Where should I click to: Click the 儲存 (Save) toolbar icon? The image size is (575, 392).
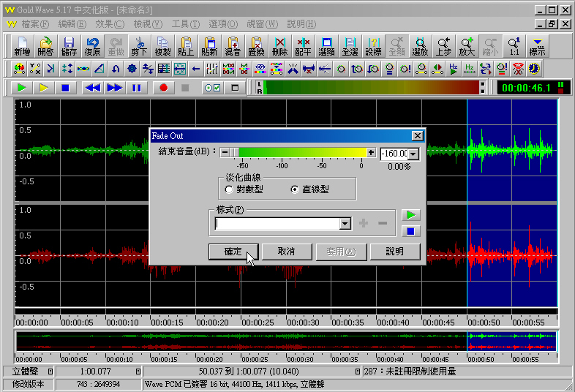pyautogui.click(x=69, y=46)
